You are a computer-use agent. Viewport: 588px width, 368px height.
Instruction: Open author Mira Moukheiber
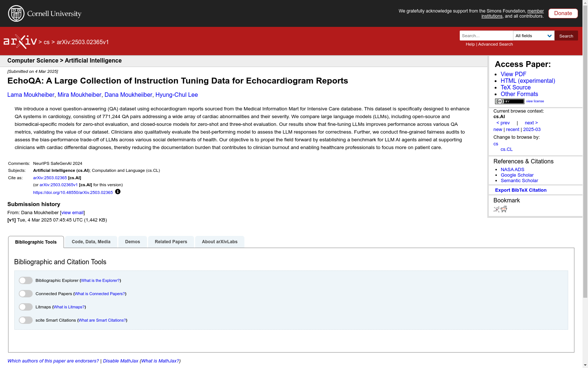(x=79, y=95)
